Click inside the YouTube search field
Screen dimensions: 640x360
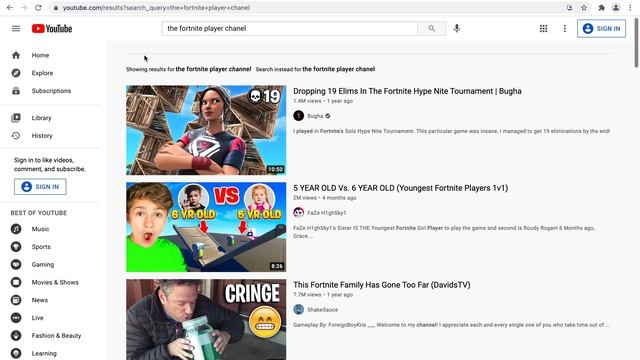290,29
